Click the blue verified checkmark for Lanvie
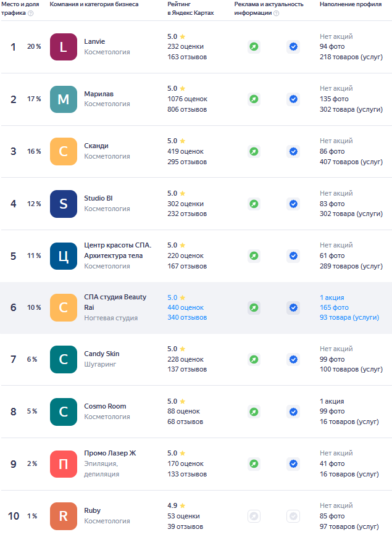This screenshot has width=392, height=540. (293, 46)
